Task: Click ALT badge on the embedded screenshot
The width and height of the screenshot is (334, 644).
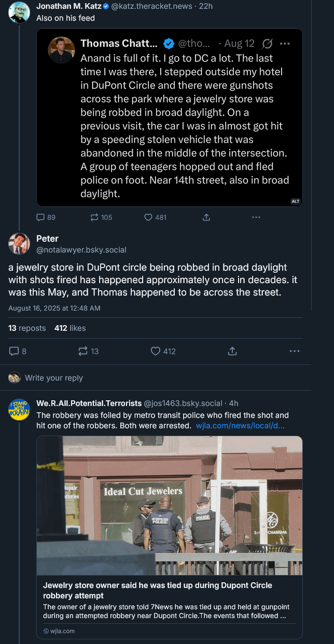Action: 296,201
